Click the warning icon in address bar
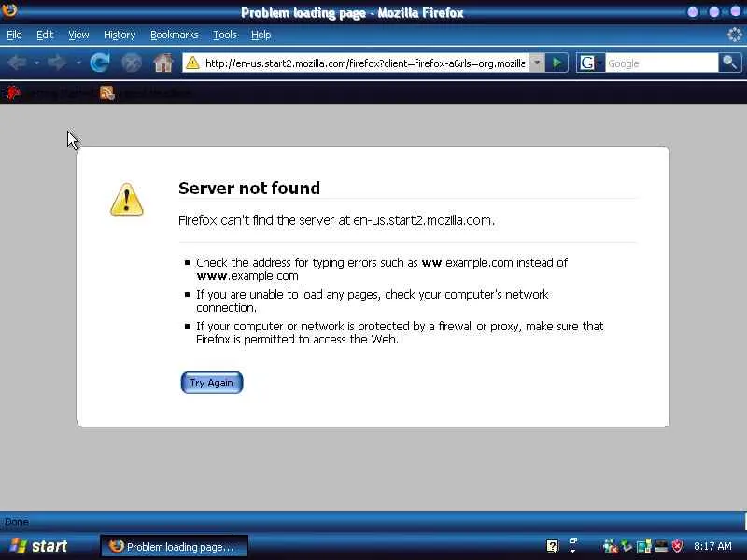This screenshot has width=747, height=560. pyautogui.click(x=192, y=63)
